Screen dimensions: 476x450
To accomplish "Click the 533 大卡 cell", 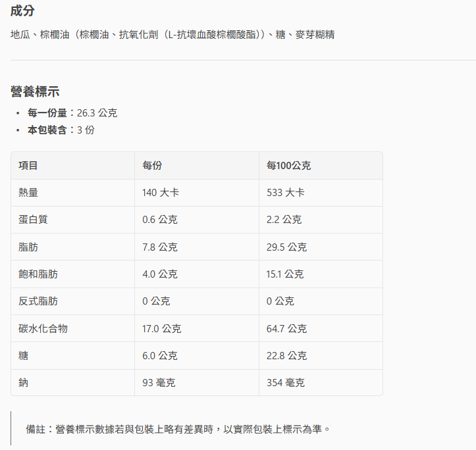I will (285, 193).
